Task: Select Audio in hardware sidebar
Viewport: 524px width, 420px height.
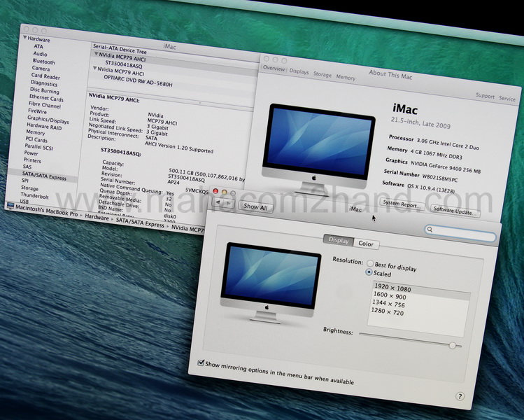Action: coord(40,53)
